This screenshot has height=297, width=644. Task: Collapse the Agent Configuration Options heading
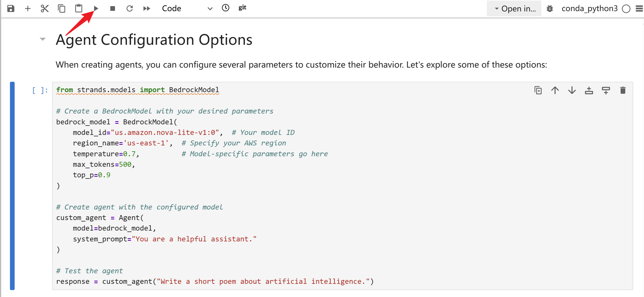point(43,39)
